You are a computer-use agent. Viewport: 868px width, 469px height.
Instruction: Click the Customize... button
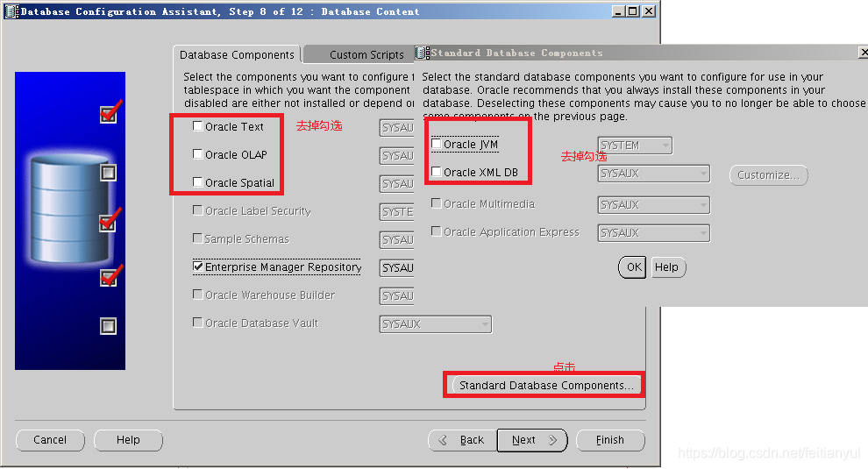(x=768, y=175)
